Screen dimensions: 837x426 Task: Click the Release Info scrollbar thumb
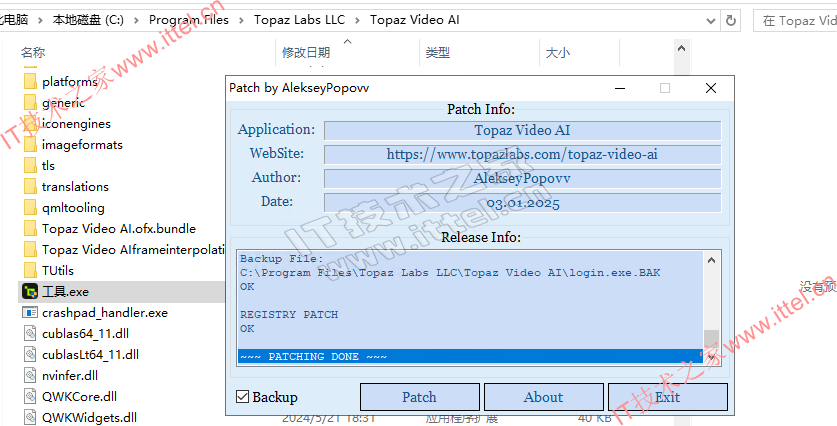(711, 339)
